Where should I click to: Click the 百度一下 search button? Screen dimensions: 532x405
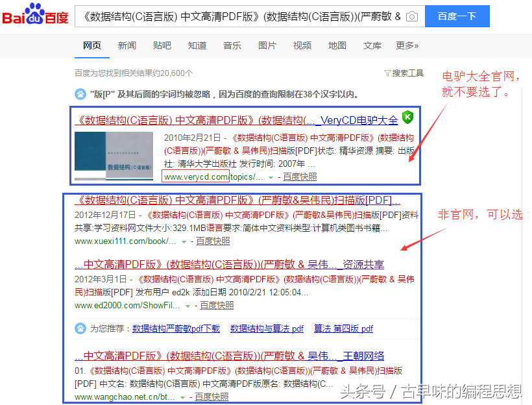tap(457, 16)
